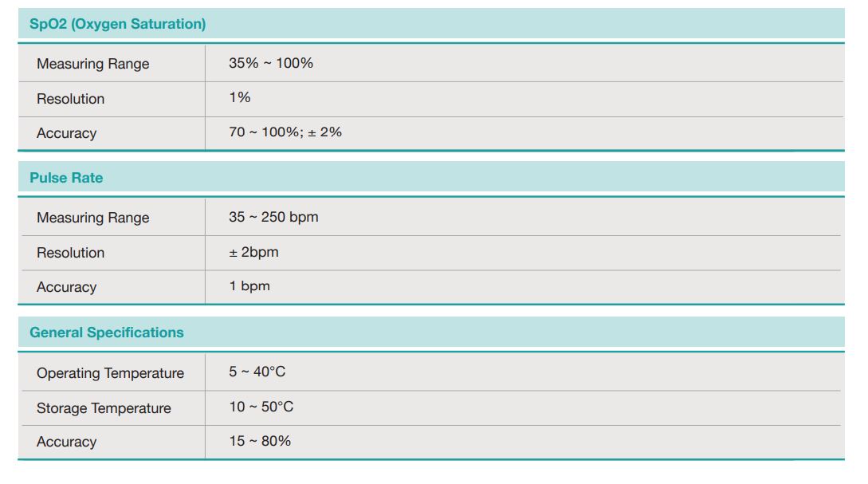868x484 pixels.
Task: Select the 1% resolution value
Action: (240, 97)
